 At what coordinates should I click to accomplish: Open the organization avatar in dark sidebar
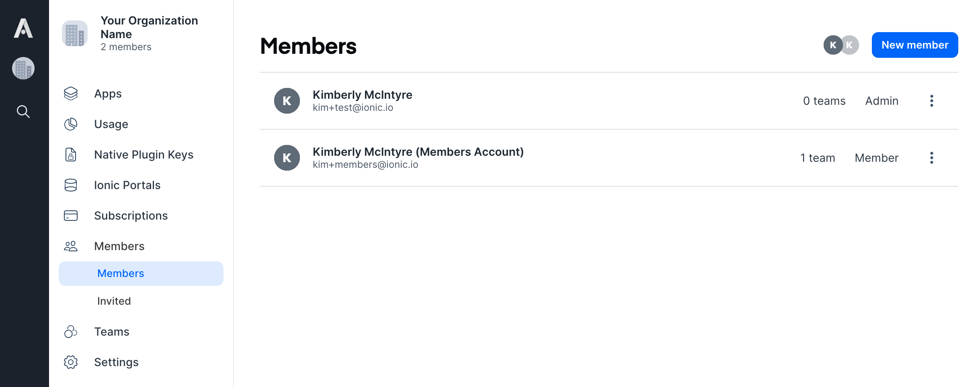coord(23,68)
